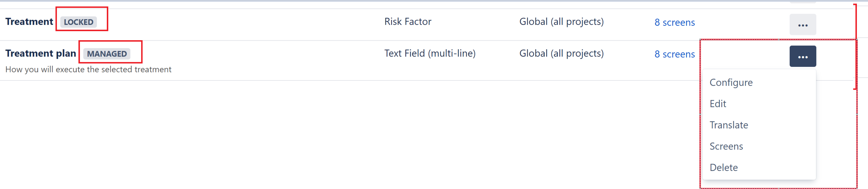Viewport: 868px width, 189px height.
Task: Select Translate from the dropdown menu
Action: [729, 124]
